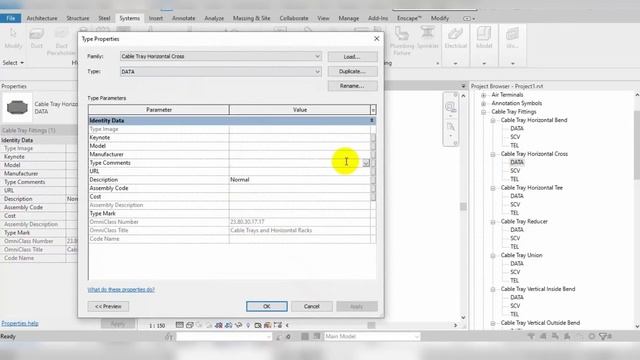
Task: Open the Manage ribbon tab
Action: 349,18
